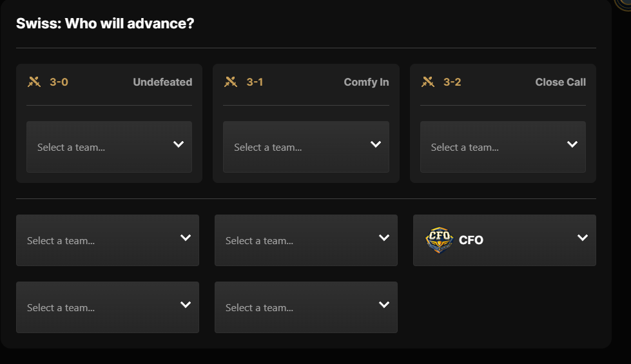Screen dimensions: 631x364
Task: Click the 3-1 record text
Action: [255, 82]
